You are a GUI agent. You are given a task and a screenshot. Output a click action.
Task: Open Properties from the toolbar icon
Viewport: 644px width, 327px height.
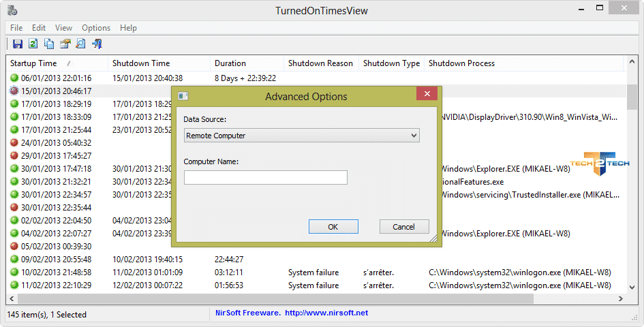[x=65, y=44]
